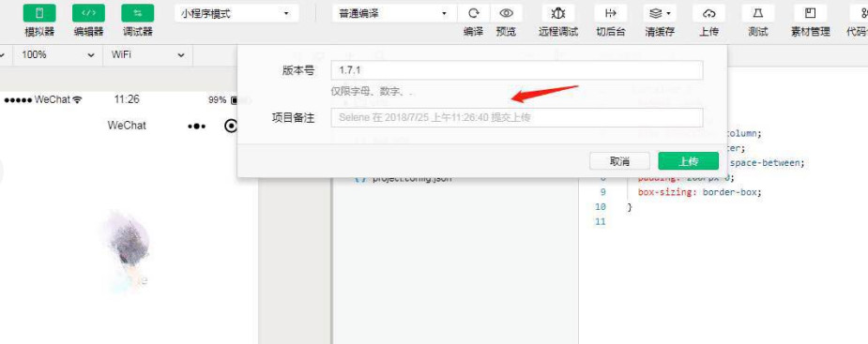The height and width of the screenshot is (344, 868).
Task: Click the version number field 1.7.1
Action: tap(517, 70)
